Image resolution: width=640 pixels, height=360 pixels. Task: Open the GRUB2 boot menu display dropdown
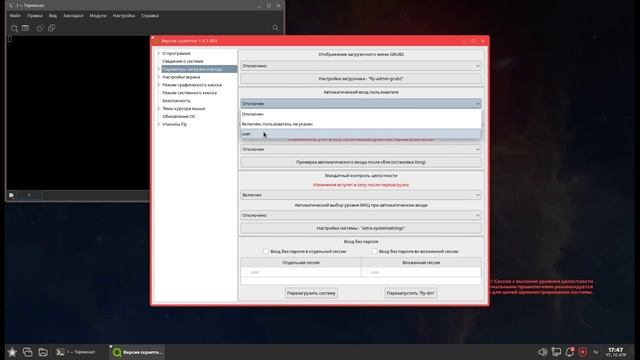point(361,66)
